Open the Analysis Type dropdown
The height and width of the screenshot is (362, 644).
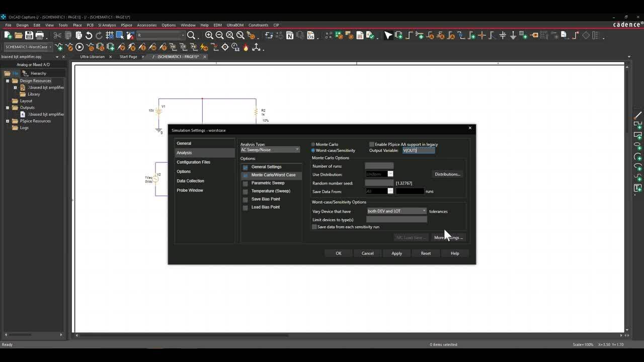click(x=296, y=149)
